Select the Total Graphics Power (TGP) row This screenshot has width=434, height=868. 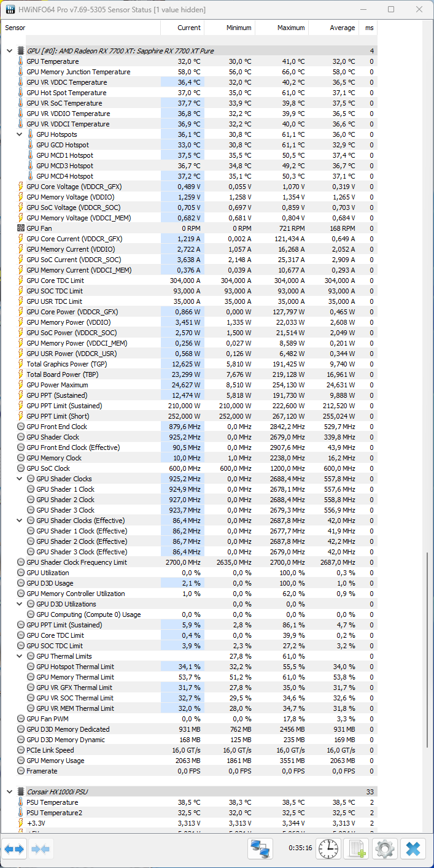pyautogui.click(x=190, y=364)
